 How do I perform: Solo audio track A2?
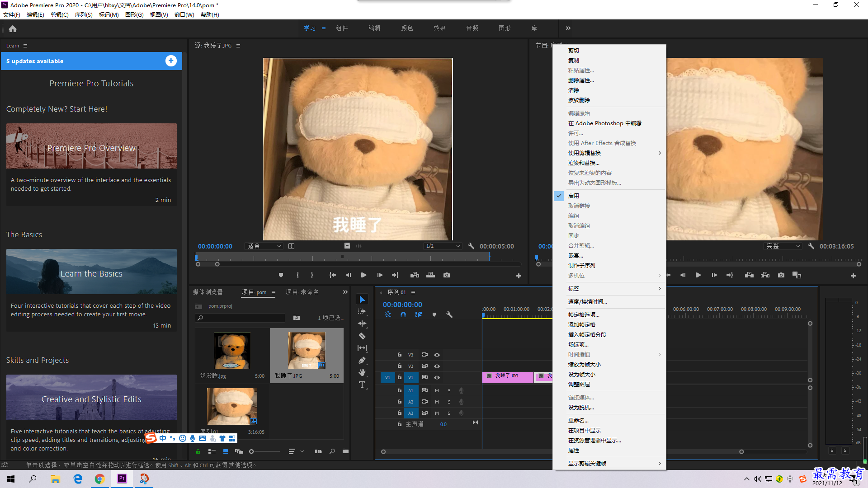[x=449, y=402]
